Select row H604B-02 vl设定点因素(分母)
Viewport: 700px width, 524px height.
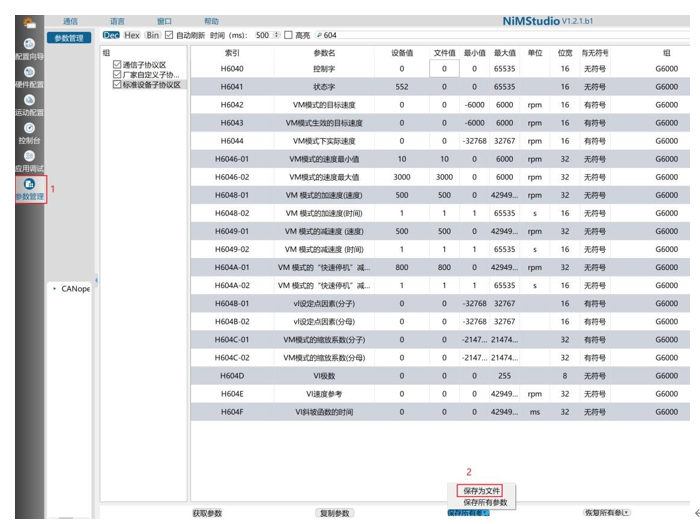click(x=440, y=321)
